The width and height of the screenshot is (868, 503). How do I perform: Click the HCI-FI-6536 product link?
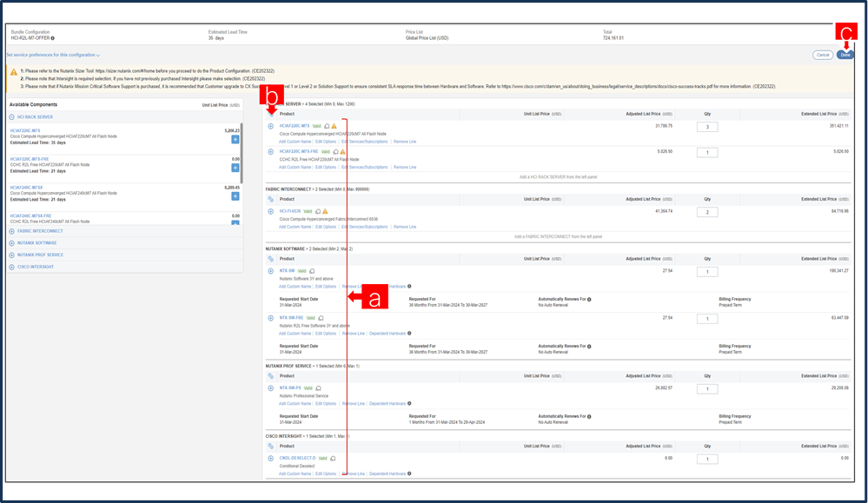pos(290,211)
